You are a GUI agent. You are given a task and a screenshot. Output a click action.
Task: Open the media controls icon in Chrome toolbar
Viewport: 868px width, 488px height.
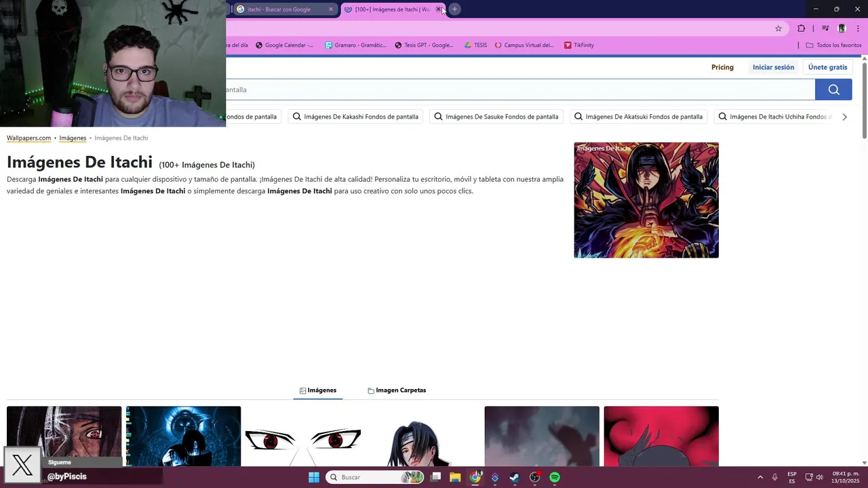(x=825, y=28)
